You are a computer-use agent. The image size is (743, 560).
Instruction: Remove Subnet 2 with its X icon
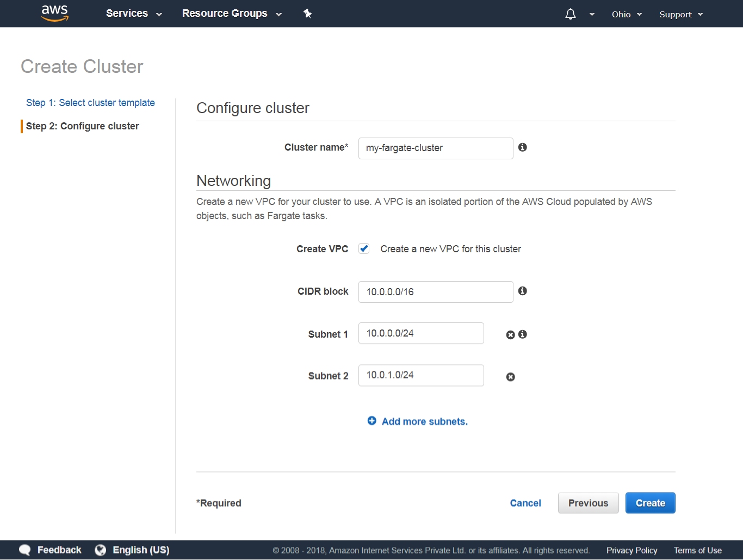[510, 377]
